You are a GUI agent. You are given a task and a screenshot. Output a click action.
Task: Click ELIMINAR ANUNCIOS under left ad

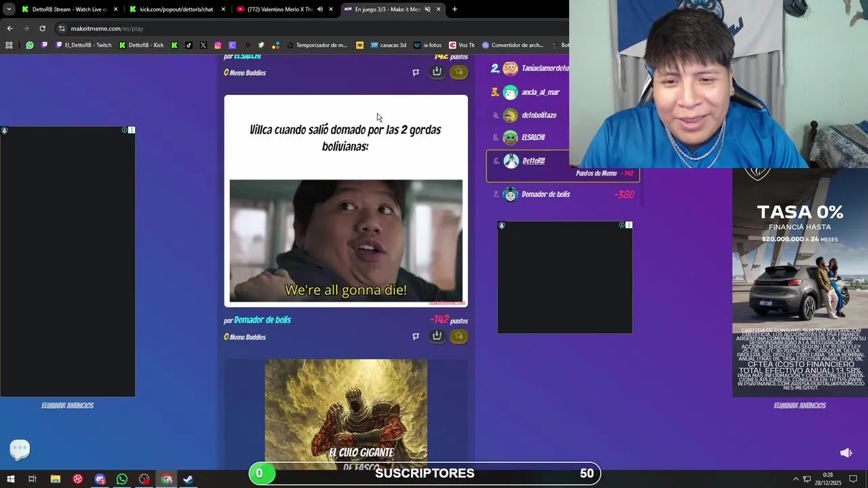(x=67, y=405)
